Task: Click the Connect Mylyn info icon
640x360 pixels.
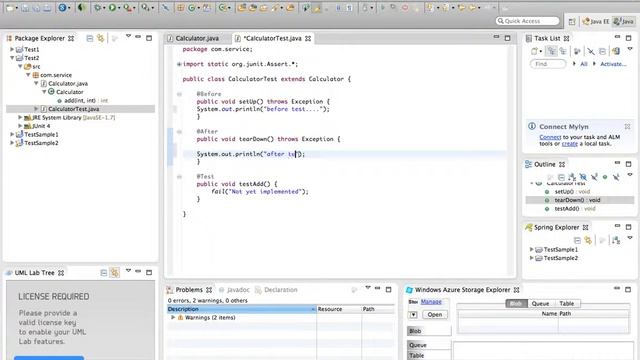Action: (x=532, y=126)
